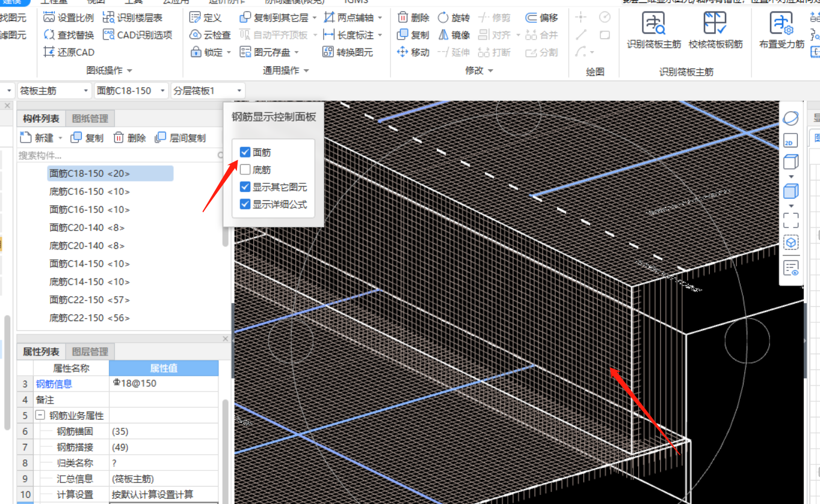Open the 新建 dropdown arrow
820x504 pixels.
(x=60, y=138)
